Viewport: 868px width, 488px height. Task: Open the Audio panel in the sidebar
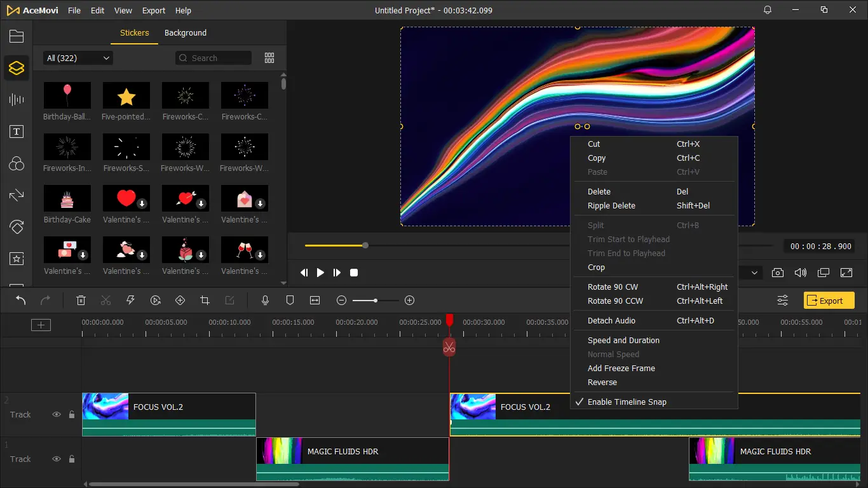click(x=17, y=100)
